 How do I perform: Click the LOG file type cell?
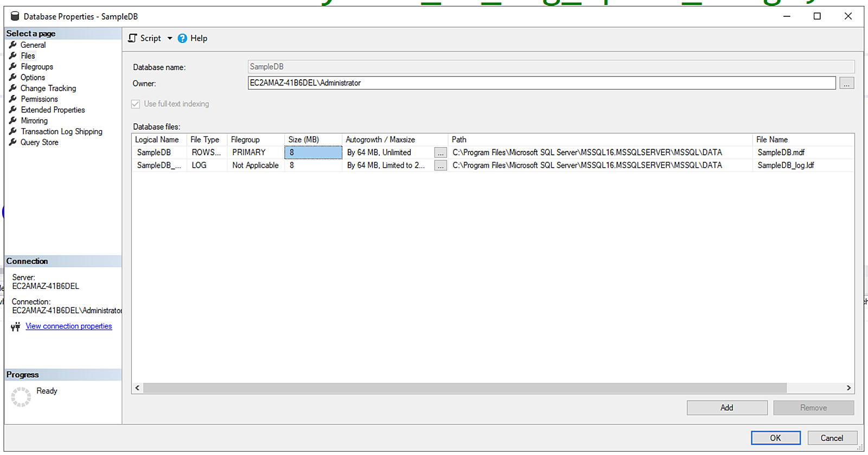pyautogui.click(x=207, y=166)
